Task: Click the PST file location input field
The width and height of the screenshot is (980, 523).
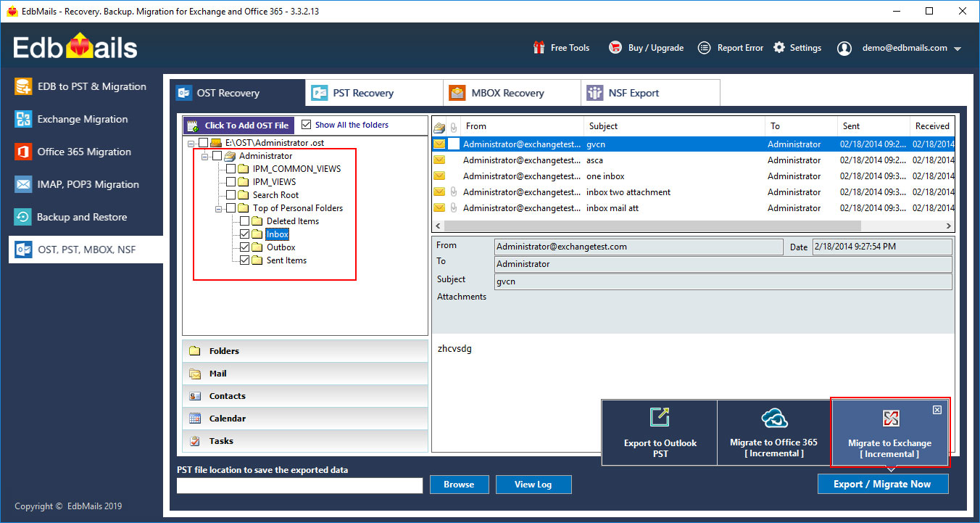Action: [299, 485]
